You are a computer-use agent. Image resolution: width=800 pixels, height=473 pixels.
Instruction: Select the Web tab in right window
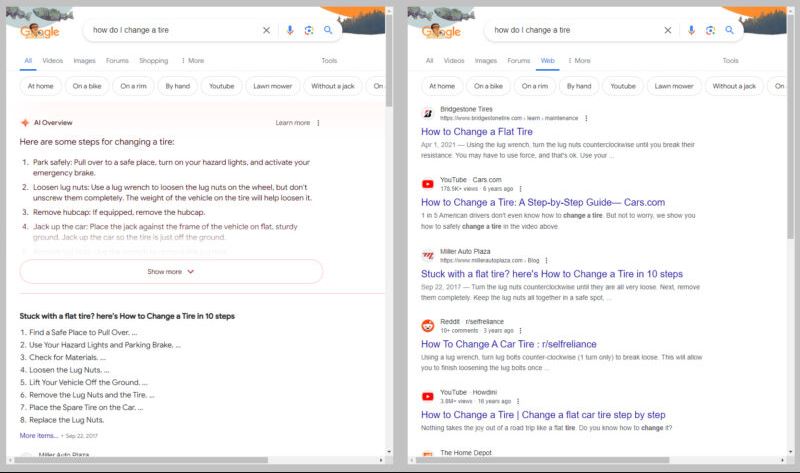[x=547, y=60]
